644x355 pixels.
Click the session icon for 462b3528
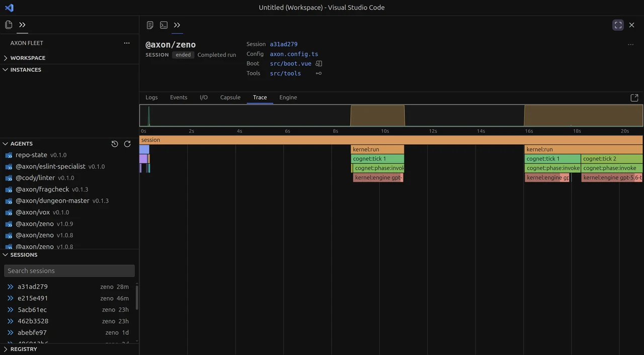10,321
